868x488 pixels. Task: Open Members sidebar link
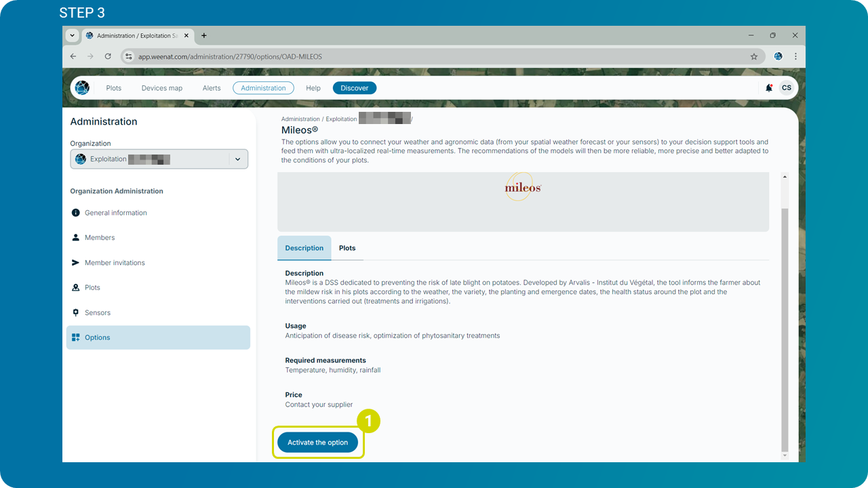pos(100,238)
